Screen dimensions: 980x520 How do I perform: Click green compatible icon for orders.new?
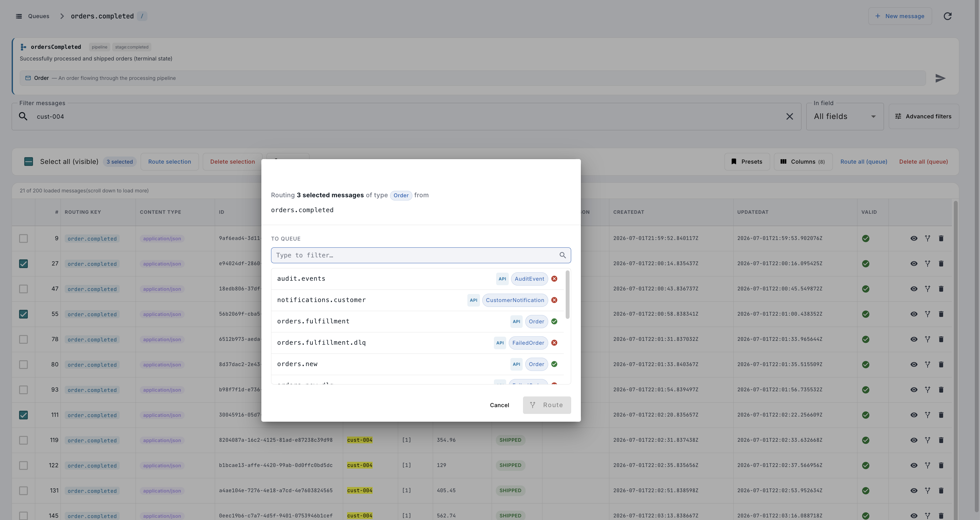[x=554, y=364]
